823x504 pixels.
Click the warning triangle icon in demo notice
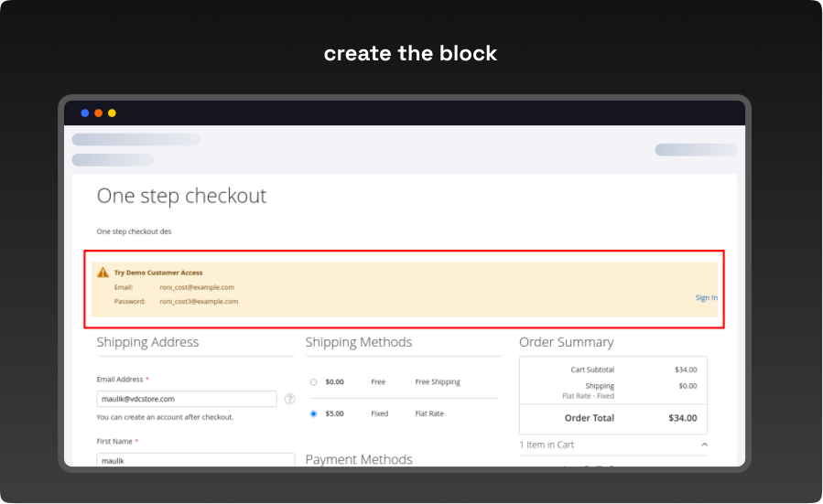click(x=103, y=273)
